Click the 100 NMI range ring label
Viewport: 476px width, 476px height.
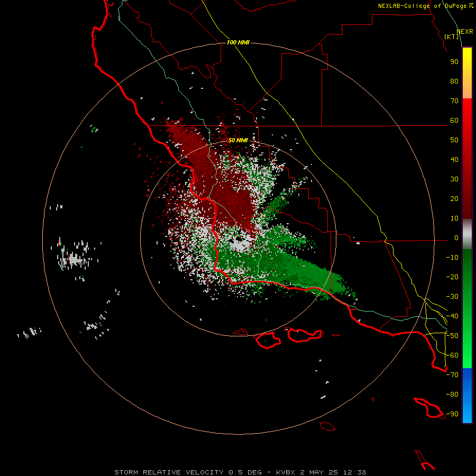click(x=238, y=42)
